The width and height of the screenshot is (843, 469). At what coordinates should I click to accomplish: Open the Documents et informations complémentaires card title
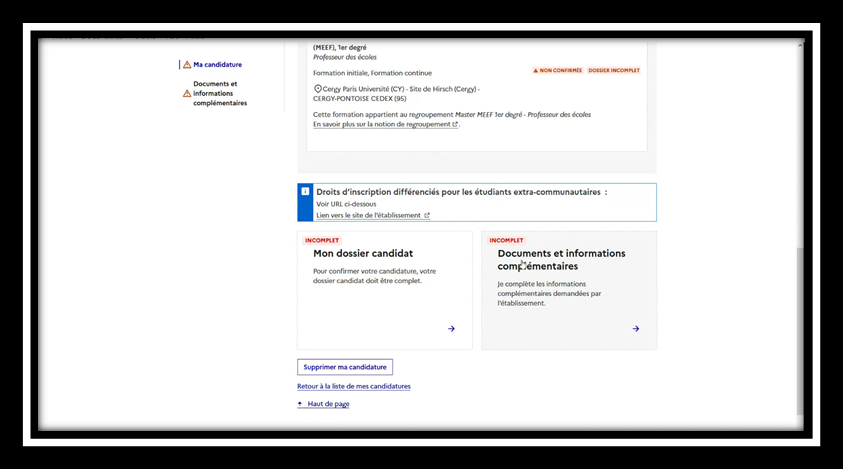[x=561, y=259]
